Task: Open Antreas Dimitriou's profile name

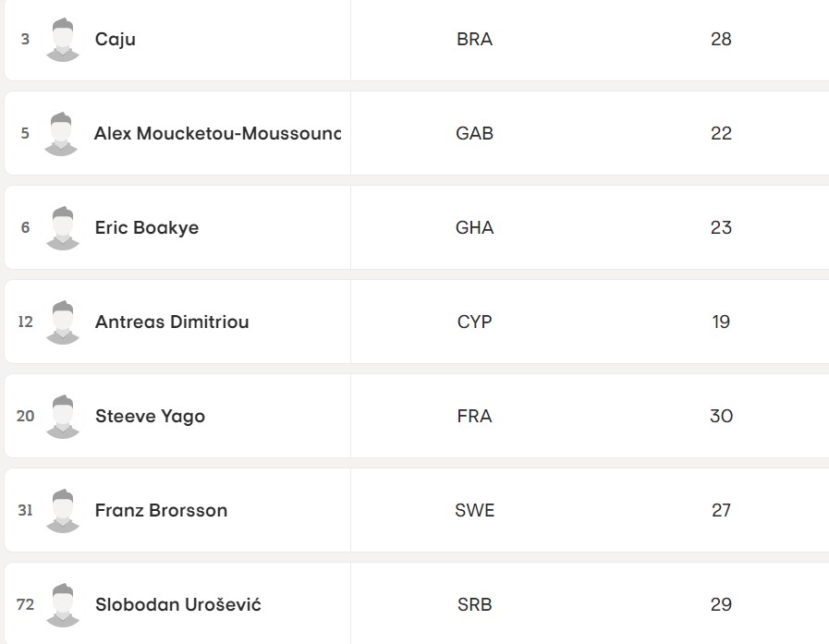Action: click(x=172, y=322)
